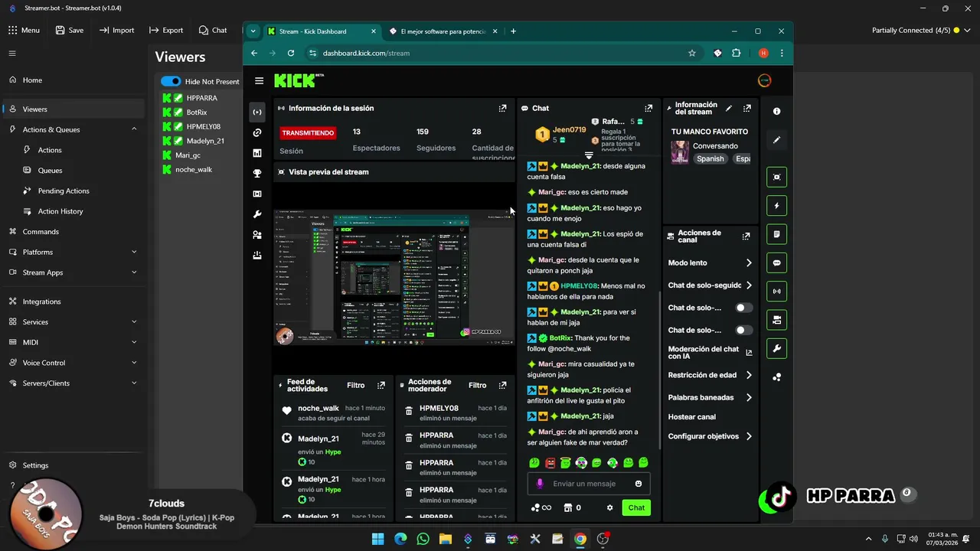
Task: Open the video clips icon in Kick sidebar
Action: (x=257, y=194)
